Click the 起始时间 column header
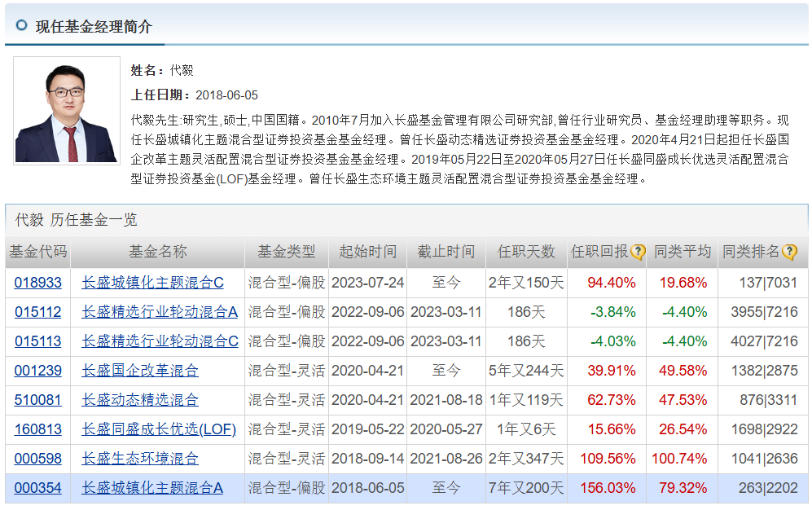The width and height of the screenshot is (812, 510). pyautogui.click(x=367, y=253)
